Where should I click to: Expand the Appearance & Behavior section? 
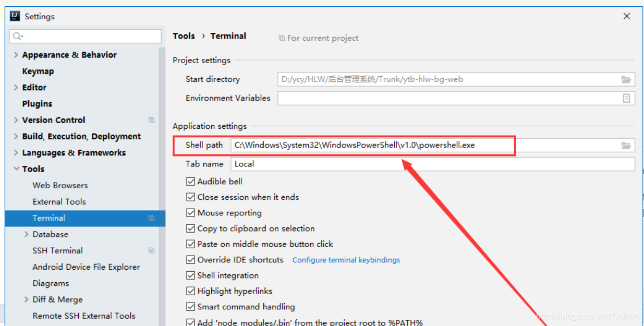coord(16,55)
